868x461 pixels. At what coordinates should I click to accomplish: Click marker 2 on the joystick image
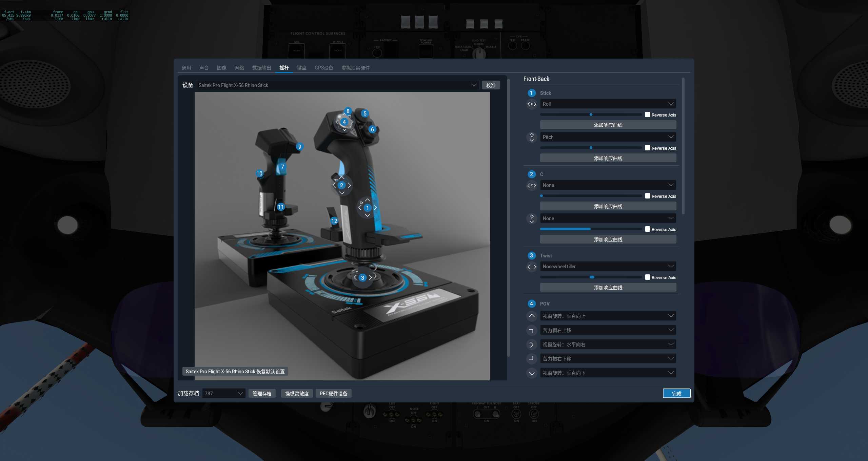click(341, 185)
